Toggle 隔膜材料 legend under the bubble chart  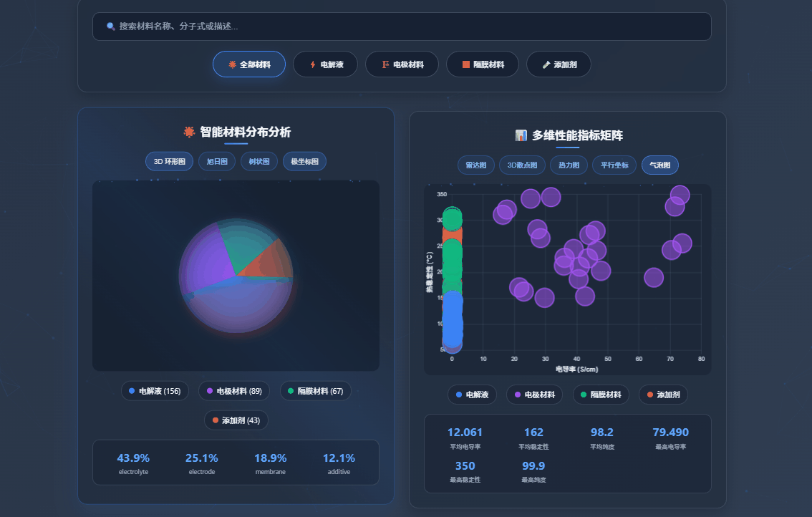601,395
